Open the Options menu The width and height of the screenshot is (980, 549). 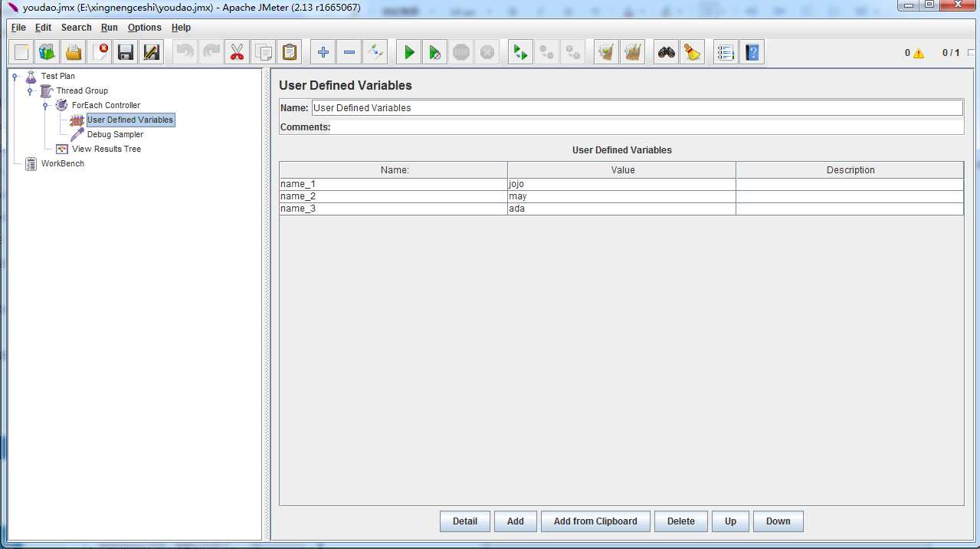pos(144,28)
